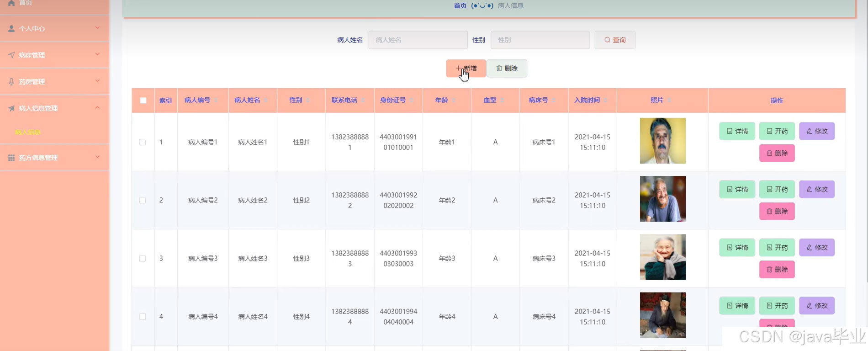Expand chevron next to 病床管理
The image size is (868, 351).
(x=97, y=54)
